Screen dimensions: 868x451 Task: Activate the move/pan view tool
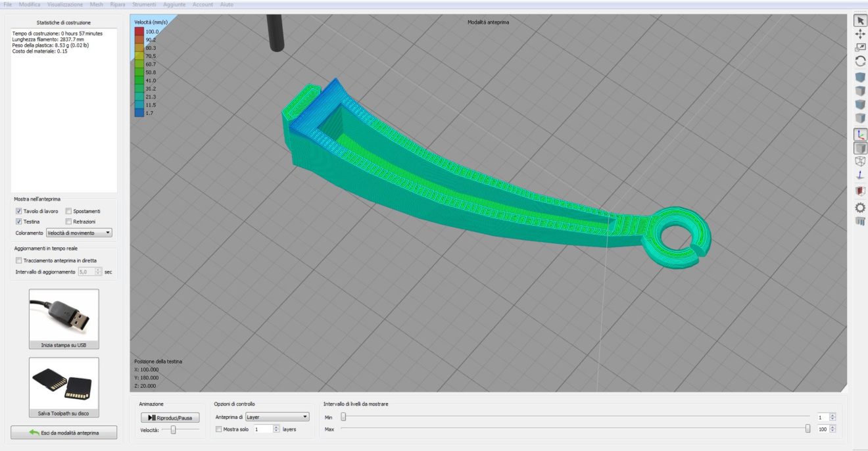860,34
